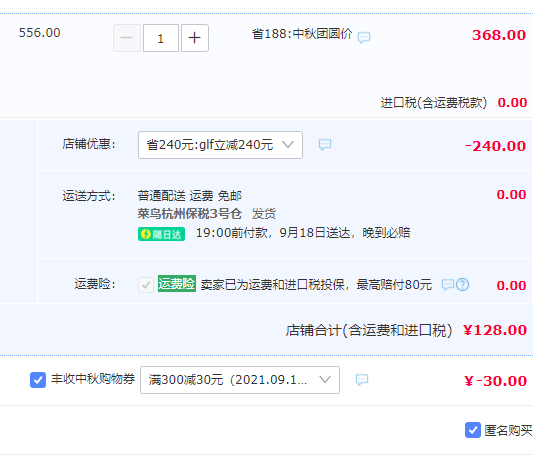
Task: Click the 匿名购买 label text
Action: point(508,430)
